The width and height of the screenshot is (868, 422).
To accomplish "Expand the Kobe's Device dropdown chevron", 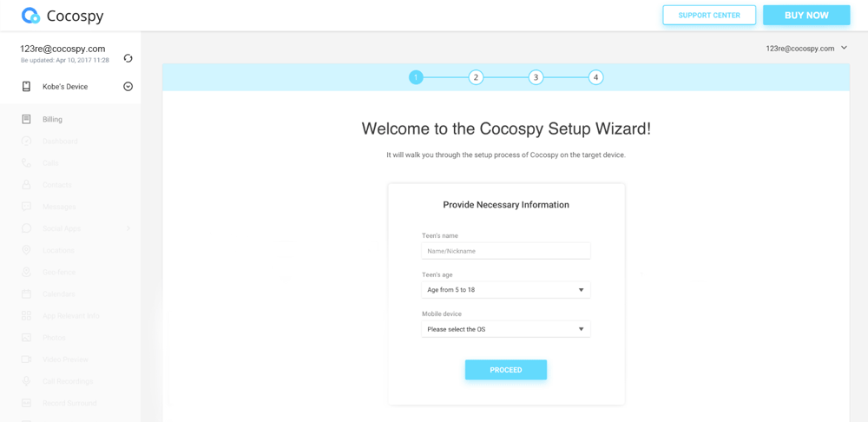I will [x=128, y=86].
